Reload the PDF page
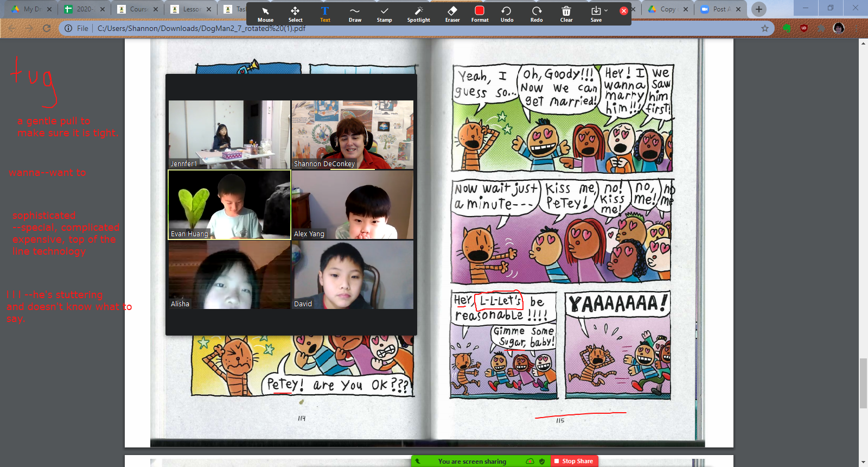Viewport: 868px width, 467px height. [47, 28]
